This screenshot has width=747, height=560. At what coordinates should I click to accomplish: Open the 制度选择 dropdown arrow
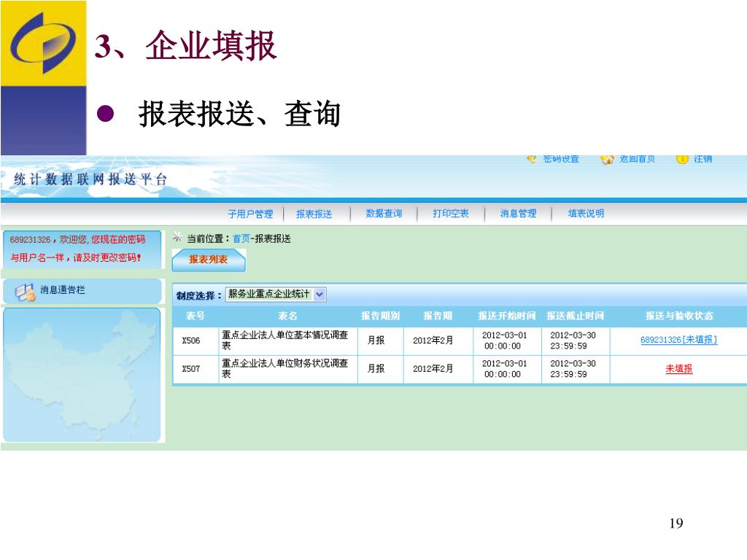320,295
